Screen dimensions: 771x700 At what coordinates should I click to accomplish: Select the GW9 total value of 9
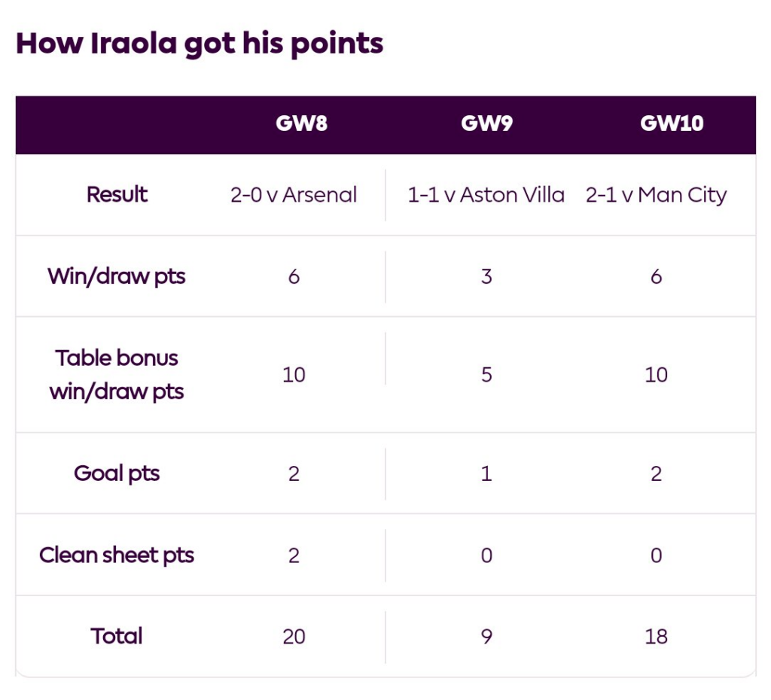click(486, 637)
